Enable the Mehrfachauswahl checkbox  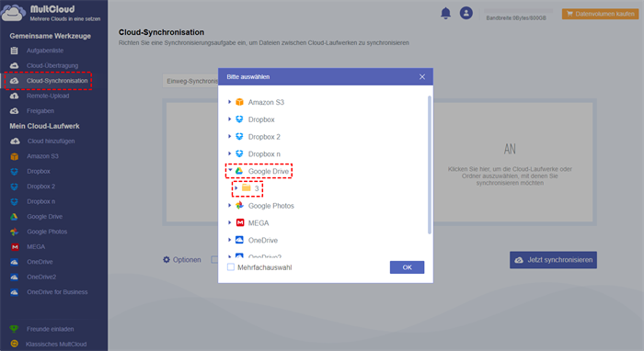pos(231,267)
